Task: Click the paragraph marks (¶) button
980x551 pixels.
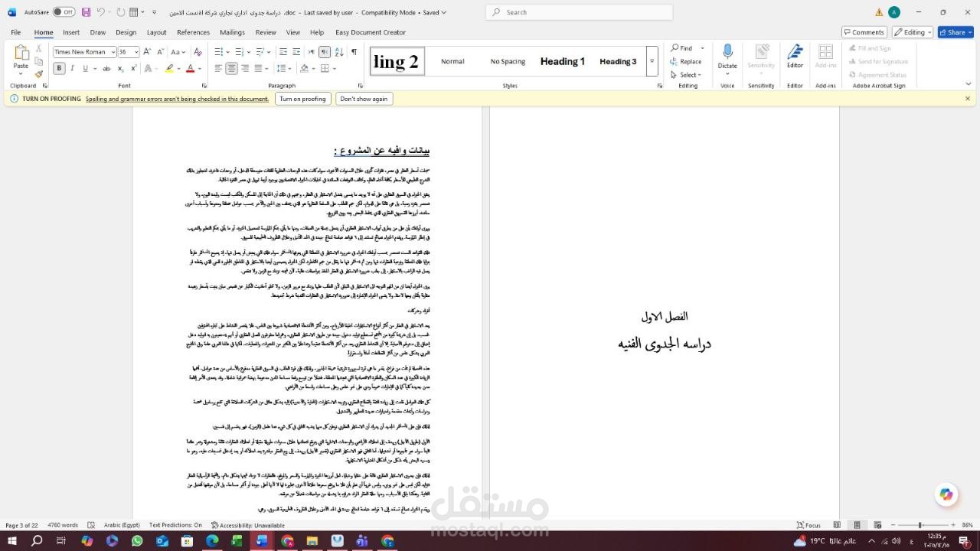Action: click(x=354, y=52)
